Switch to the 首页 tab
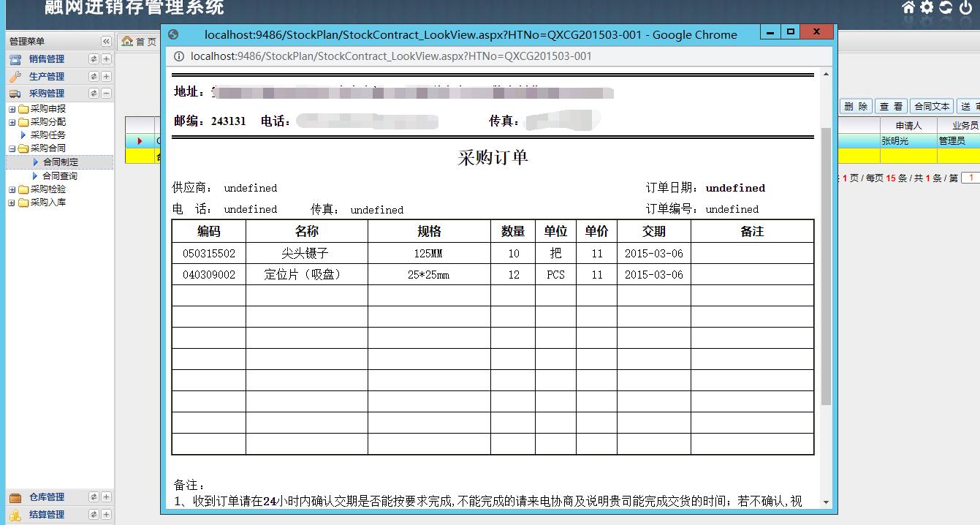The height and width of the screenshot is (525, 980). (140, 42)
